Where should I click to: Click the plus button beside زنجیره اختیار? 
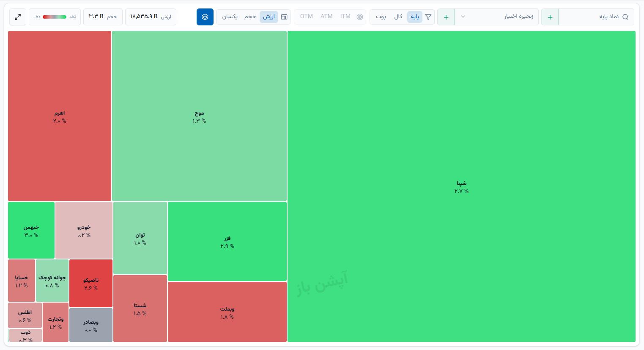(446, 17)
